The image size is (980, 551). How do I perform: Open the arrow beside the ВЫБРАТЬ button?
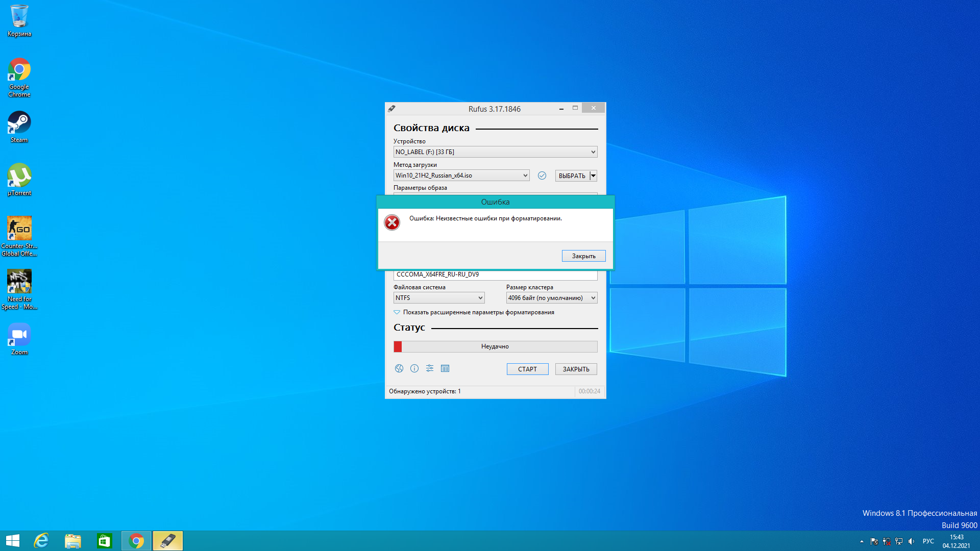tap(594, 176)
